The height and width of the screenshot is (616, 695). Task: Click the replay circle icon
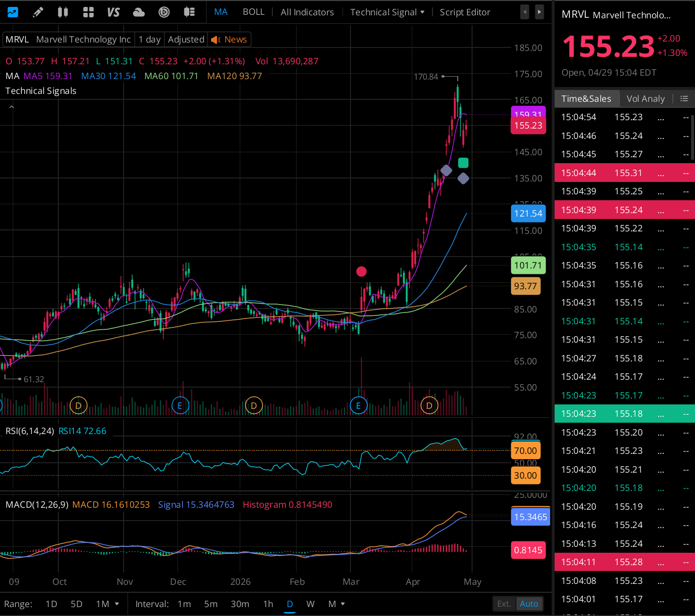click(164, 12)
